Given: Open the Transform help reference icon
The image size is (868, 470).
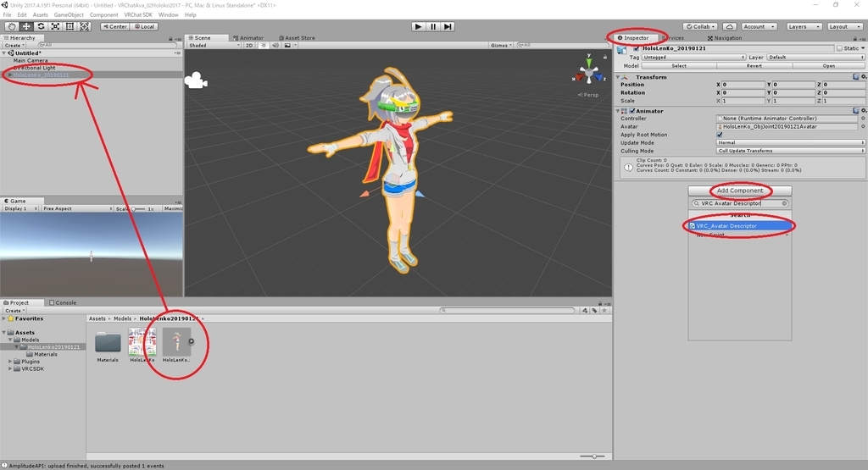Looking at the screenshot, I should pyautogui.click(x=856, y=77).
